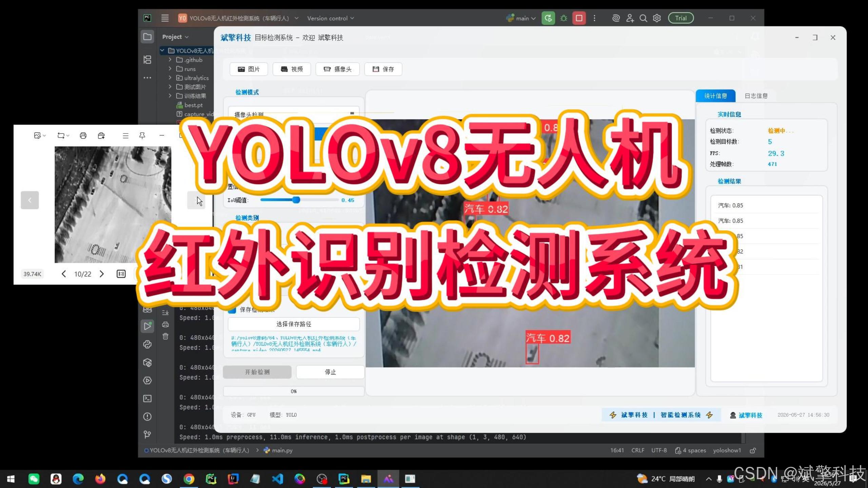Toggle the save detection results checkbox
868x488 pixels.
tap(232, 310)
